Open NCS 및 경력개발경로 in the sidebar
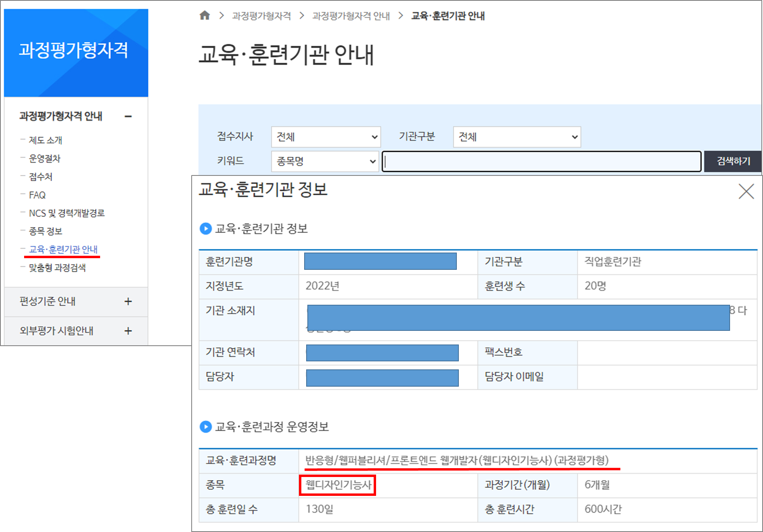 click(x=67, y=213)
